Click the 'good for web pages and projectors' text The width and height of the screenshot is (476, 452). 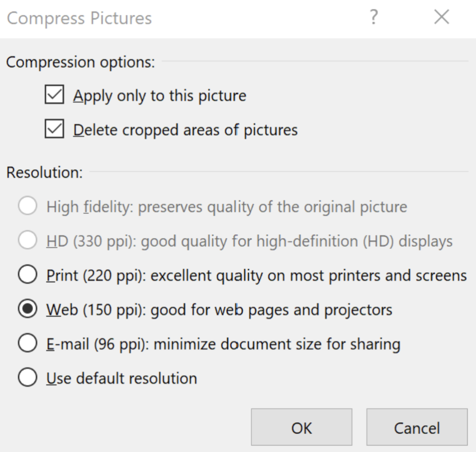(x=271, y=311)
